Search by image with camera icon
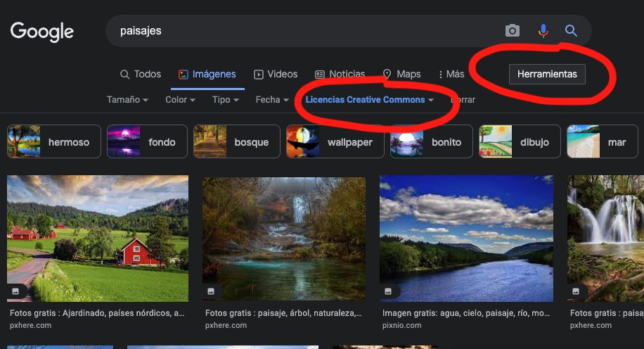Screen dimensions: 644x349 pyautogui.click(x=512, y=31)
